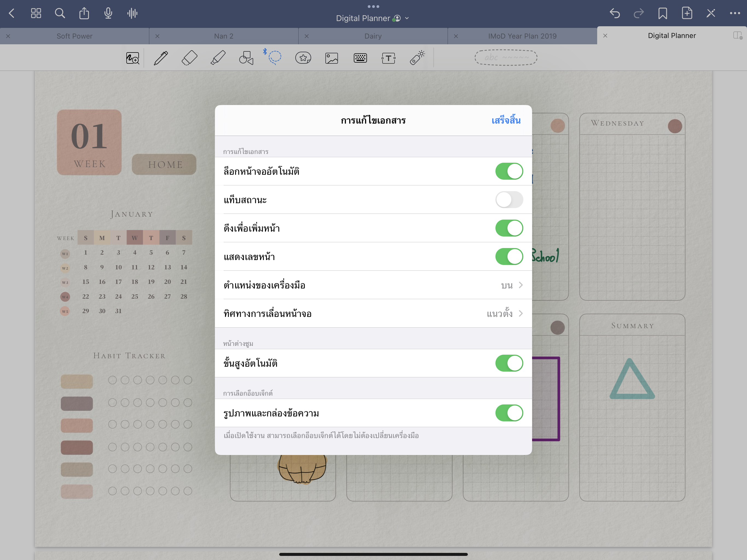Image resolution: width=747 pixels, height=560 pixels.
Task: Enable the แท็บสถานะ switch
Action: pyautogui.click(x=509, y=200)
